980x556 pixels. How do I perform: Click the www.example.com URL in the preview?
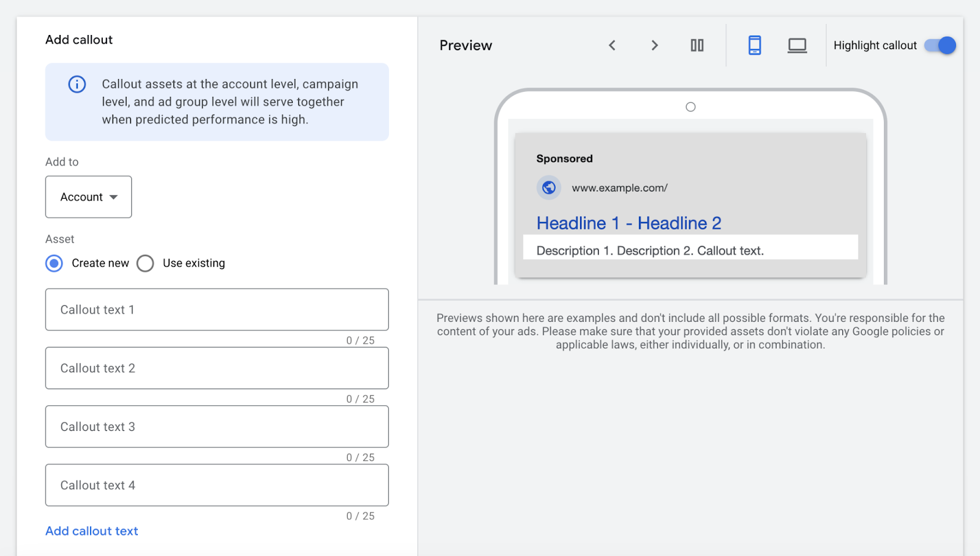pos(620,188)
